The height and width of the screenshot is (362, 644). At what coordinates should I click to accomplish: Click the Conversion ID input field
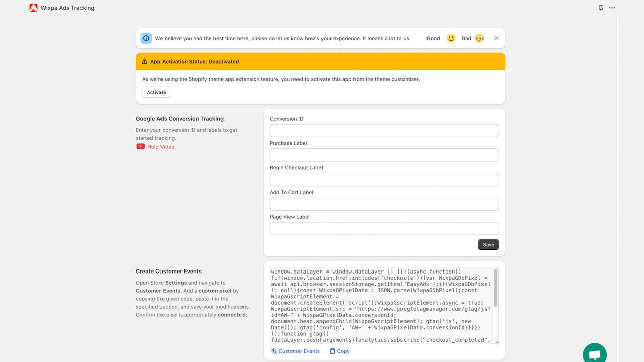tap(384, 130)
